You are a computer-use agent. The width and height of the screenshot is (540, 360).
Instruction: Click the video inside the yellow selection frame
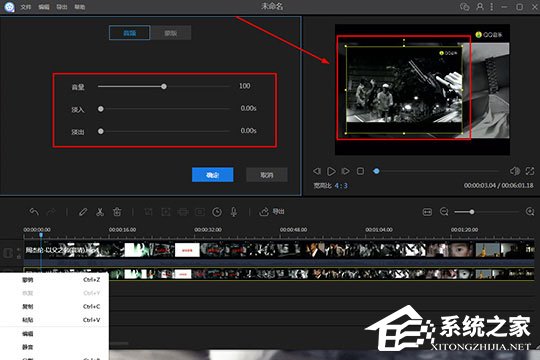click(x=404, y=90)
